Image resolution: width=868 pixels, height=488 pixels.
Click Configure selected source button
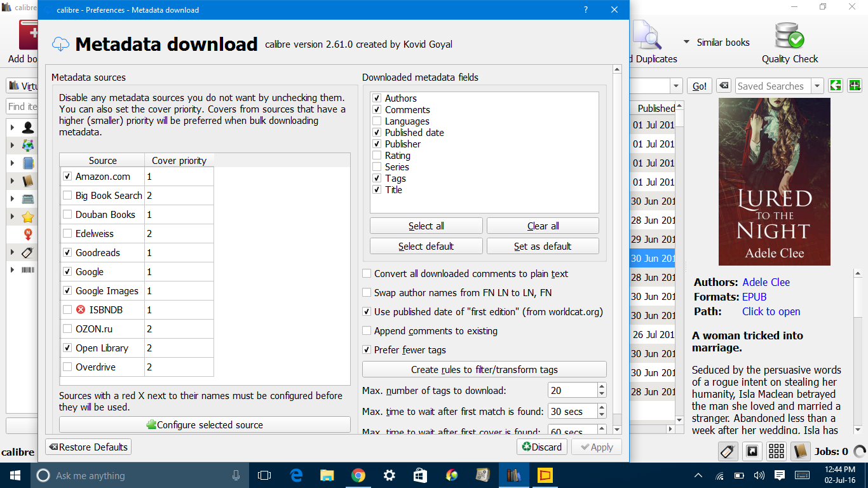tap(205, 424)
